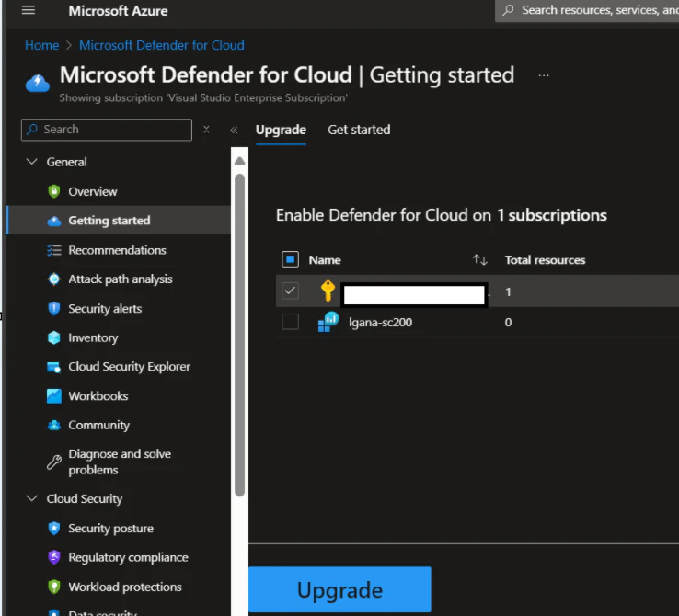The image size is (679, 616).
Task: Open Recommendations in the sidebar
Action: (119, 250)
